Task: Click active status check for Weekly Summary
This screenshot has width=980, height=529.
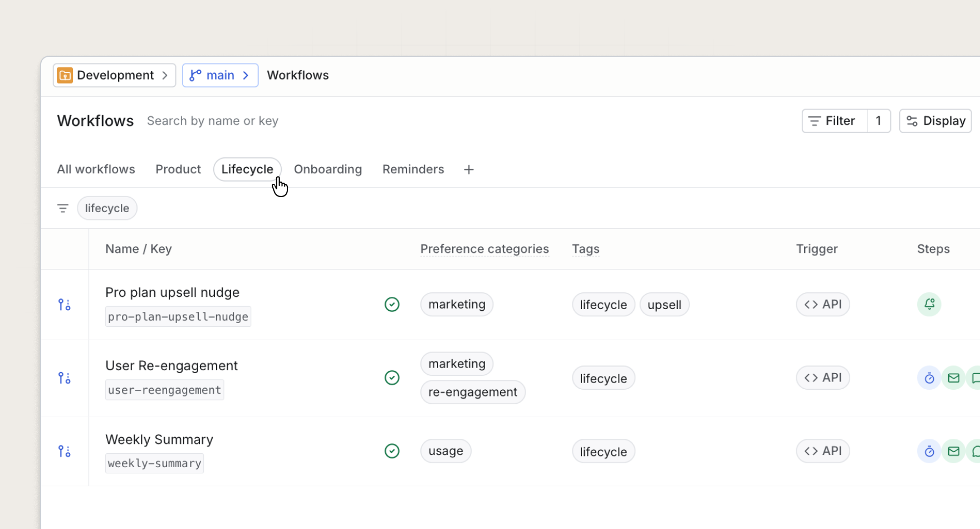Action: (392, 451)
